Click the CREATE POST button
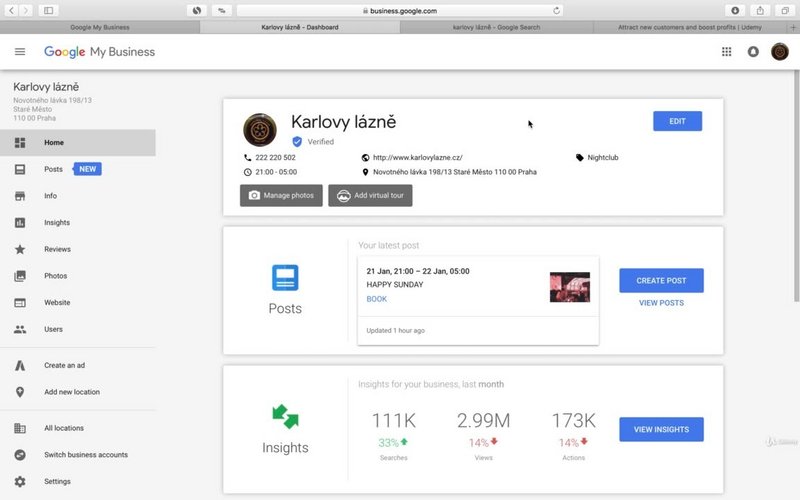Image resolution: width=800 pixels, height=500 pixels. coord(661,281)
